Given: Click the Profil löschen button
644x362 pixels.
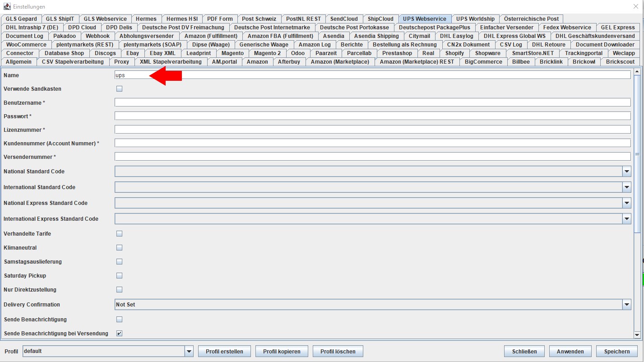Looking at the screenshot, I should point(338,351).
